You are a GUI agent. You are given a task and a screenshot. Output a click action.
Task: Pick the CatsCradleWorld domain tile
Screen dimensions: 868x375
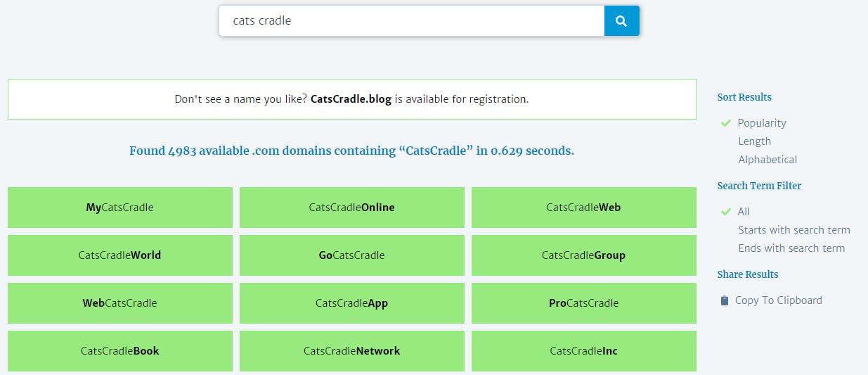[x=120, y=255]
